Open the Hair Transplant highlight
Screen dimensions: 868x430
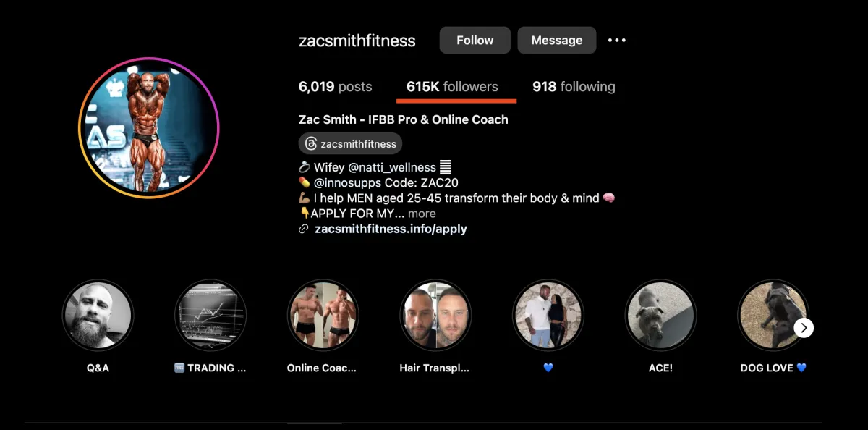tap(435, 316)
